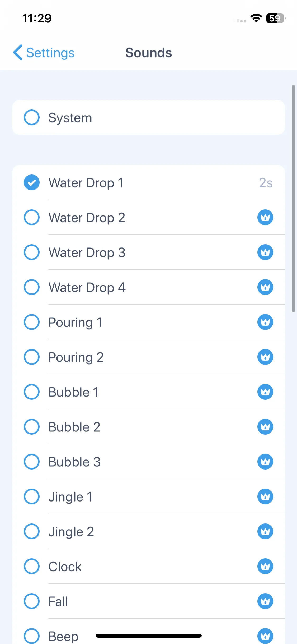Tap the premium crown beside Clock
297x644 pixels.
pyautogui.click(x=265, y=566)
